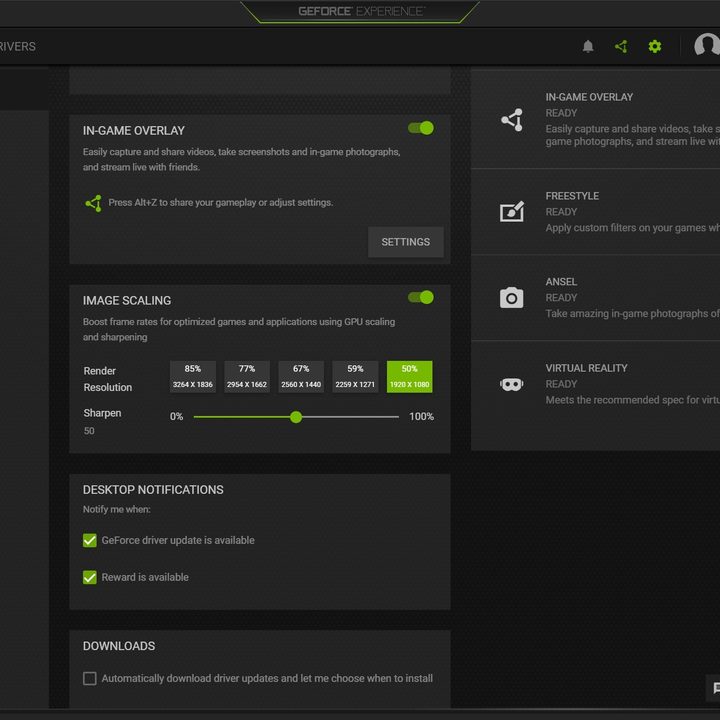
Task: Uncheck GeForce driver update is available
Action: pyautogui.click(x=90, y=540)
